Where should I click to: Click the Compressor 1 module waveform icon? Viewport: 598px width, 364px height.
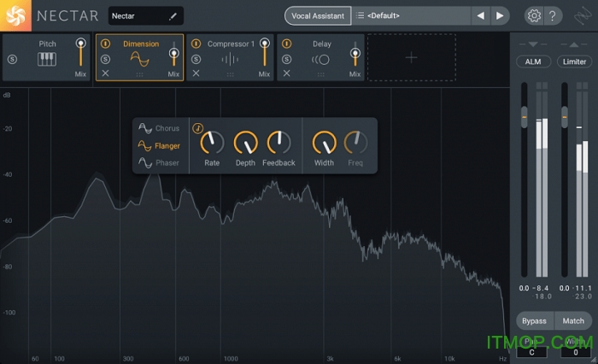[230, 59]
